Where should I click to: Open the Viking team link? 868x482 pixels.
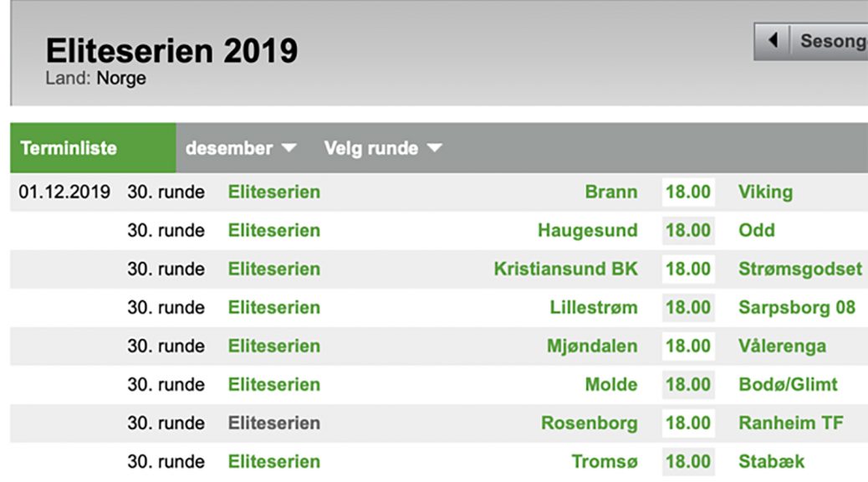[765, 192]
